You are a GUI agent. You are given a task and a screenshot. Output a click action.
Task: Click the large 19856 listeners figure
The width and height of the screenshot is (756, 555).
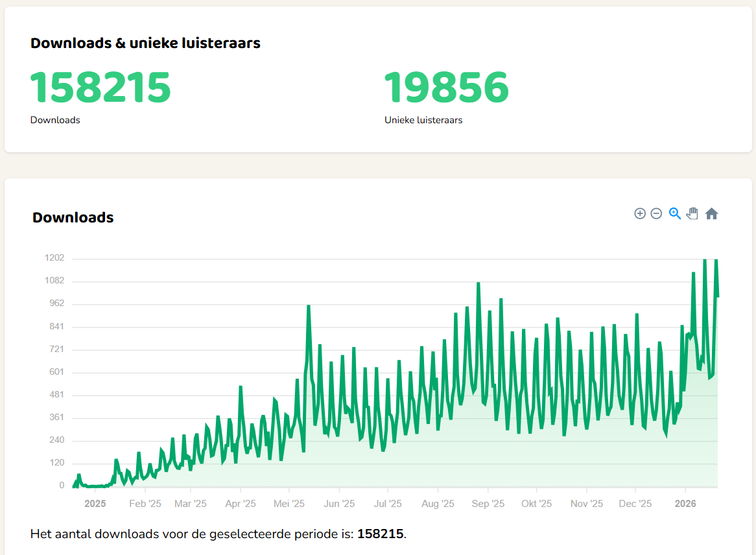pyautogui.click(x=447, y=88)
